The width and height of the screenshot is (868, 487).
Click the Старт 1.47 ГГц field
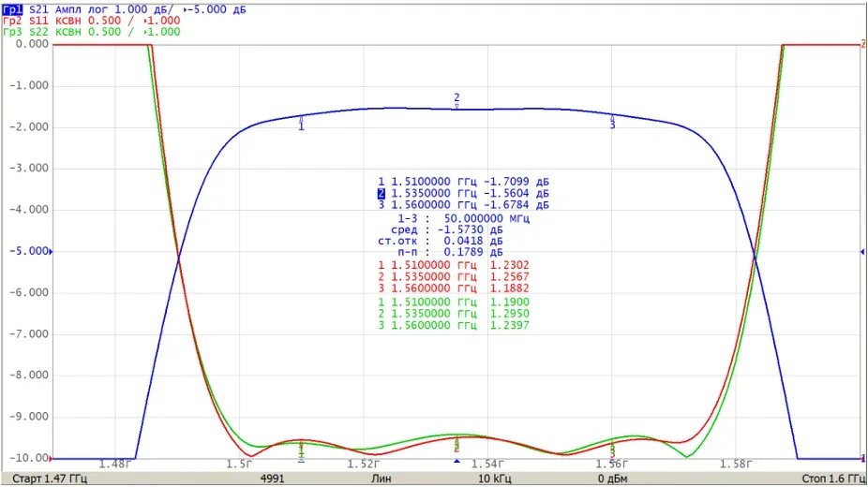click(50, 479)
